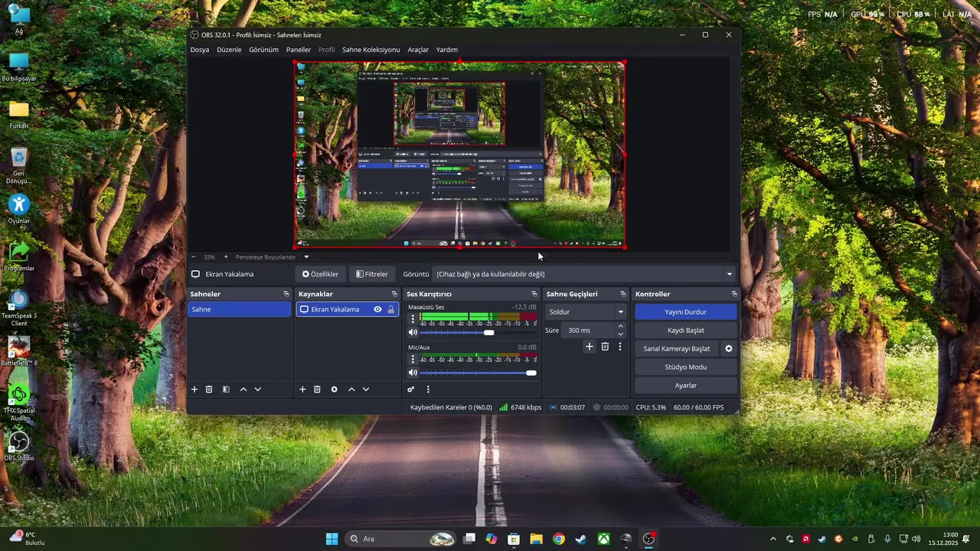980x551 pixels.
Task: Open Mic/Aux three-dot options
Action: pyautogui.click(x=413, y=359)
